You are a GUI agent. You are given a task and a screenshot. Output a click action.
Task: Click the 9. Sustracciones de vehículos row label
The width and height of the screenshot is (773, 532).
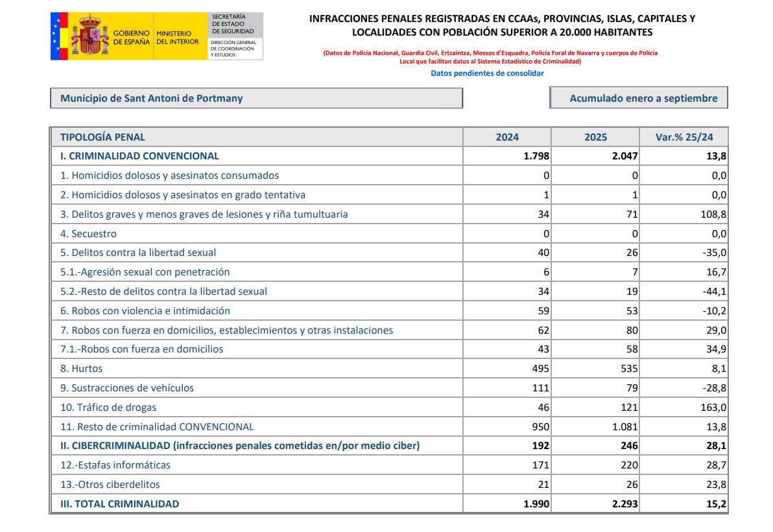pos(127,388)
